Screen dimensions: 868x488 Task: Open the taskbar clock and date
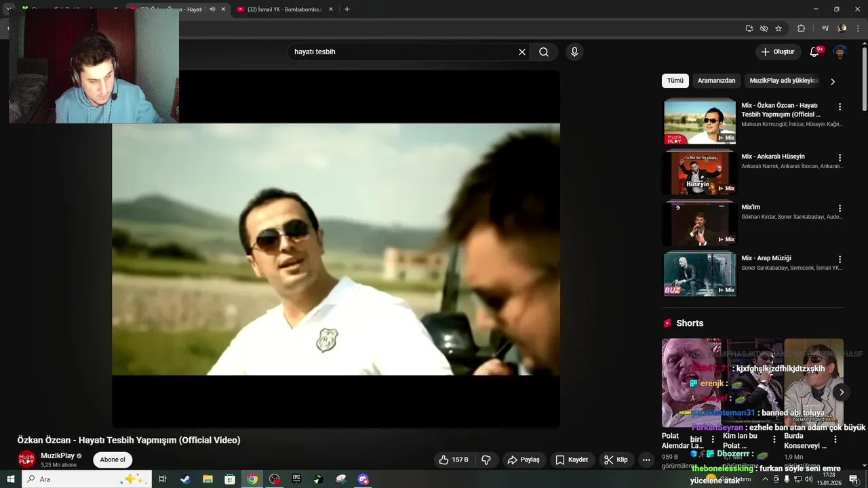[829, 479]
